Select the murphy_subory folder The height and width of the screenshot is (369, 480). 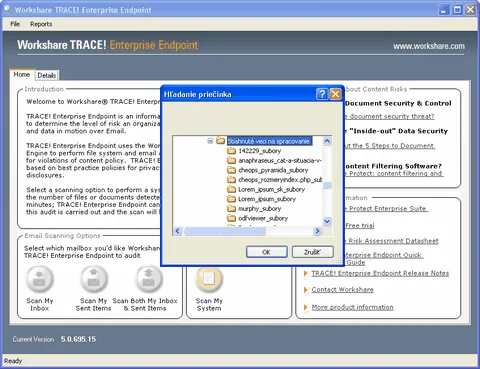[x=254, y=209]
